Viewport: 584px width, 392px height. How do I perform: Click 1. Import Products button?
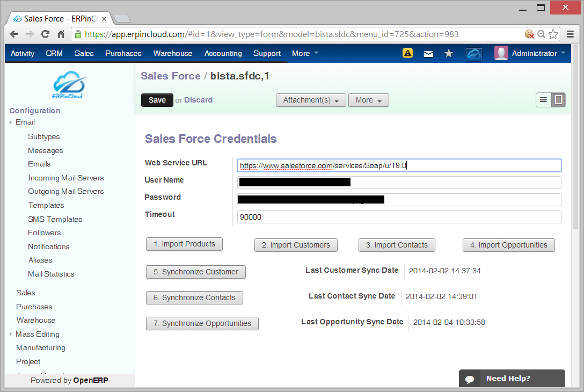184,244
